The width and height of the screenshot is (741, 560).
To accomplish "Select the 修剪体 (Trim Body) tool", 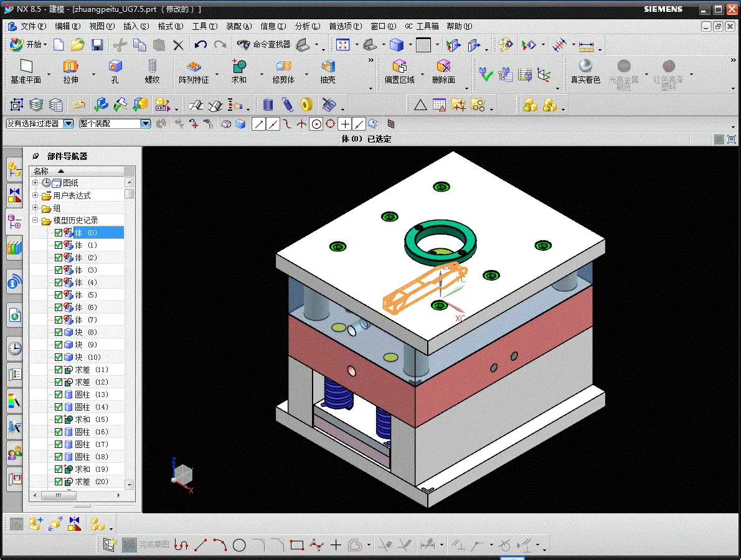I will click(x=283, y=72).
